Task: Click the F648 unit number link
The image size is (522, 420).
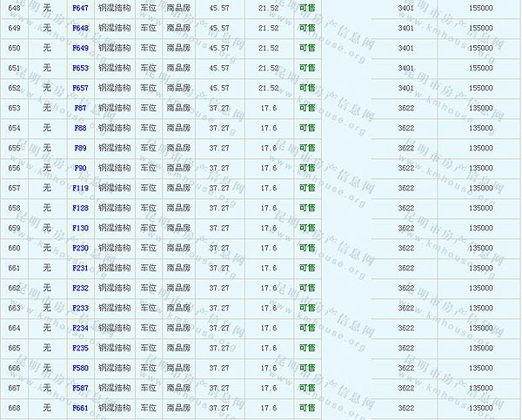Action: [x=80, y=28]
